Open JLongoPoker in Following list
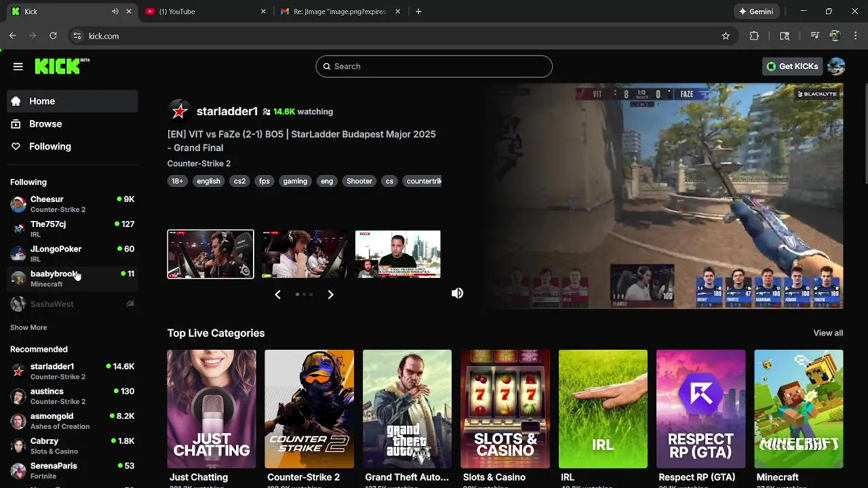The height and width of the screenshot is (488, 868). click(x=73, y=253)
